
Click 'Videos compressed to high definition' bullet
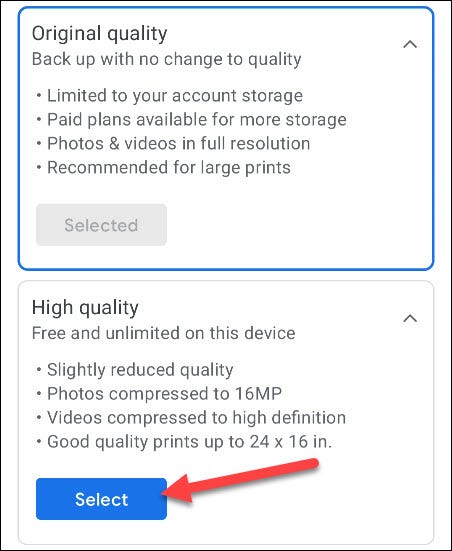[x=196, y=418]
